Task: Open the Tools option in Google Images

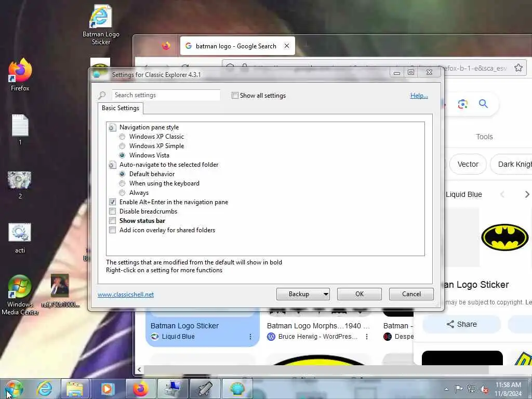Action: [484, 137]
